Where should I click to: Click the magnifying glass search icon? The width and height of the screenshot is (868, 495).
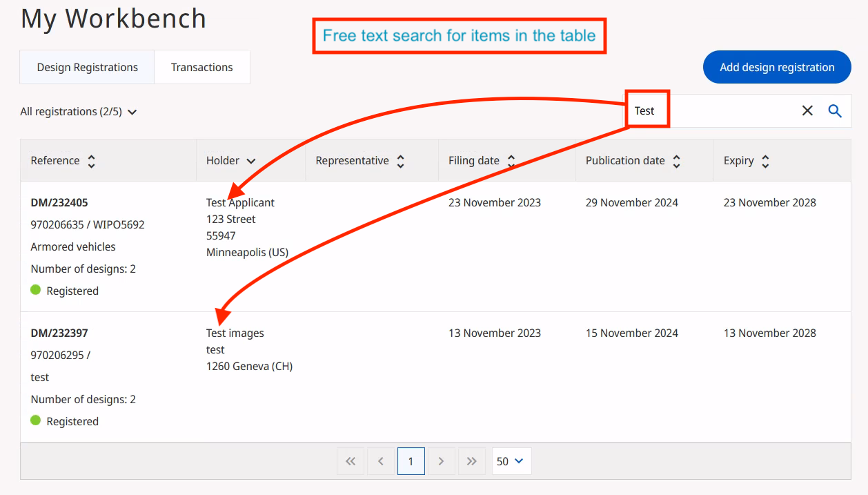835,111
